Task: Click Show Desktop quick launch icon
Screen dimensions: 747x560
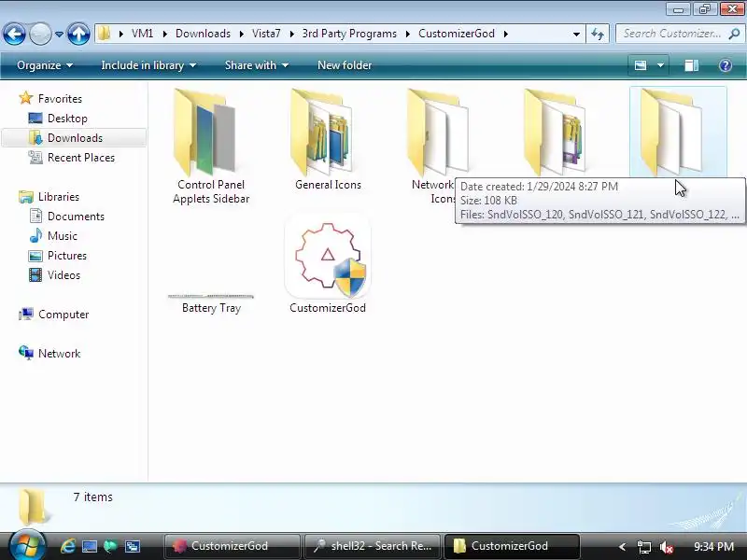Action: [89, 546]
